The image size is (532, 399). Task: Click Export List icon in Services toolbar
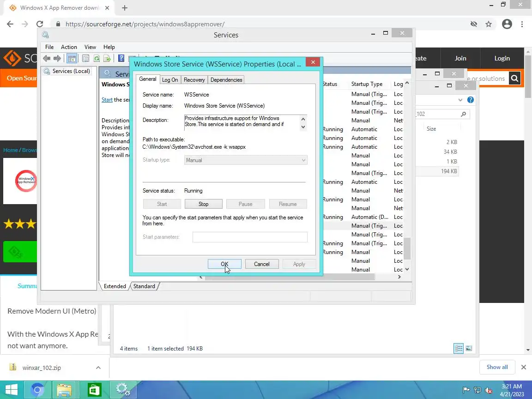(107, 58)
